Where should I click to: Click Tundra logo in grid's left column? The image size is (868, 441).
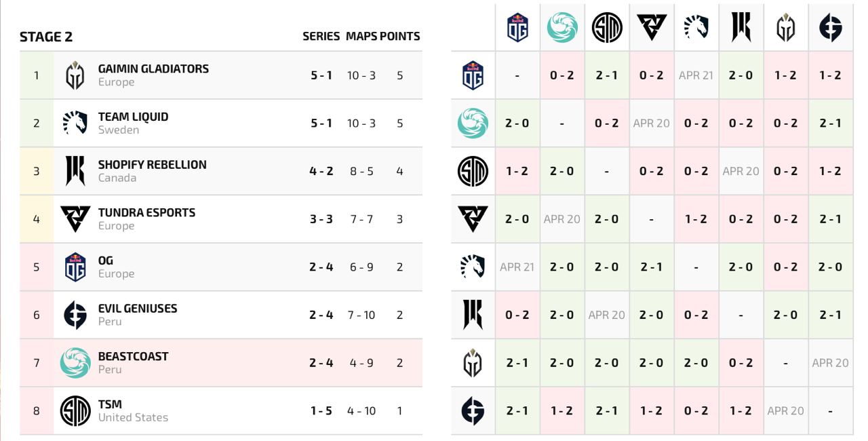(x=473, y=219)
